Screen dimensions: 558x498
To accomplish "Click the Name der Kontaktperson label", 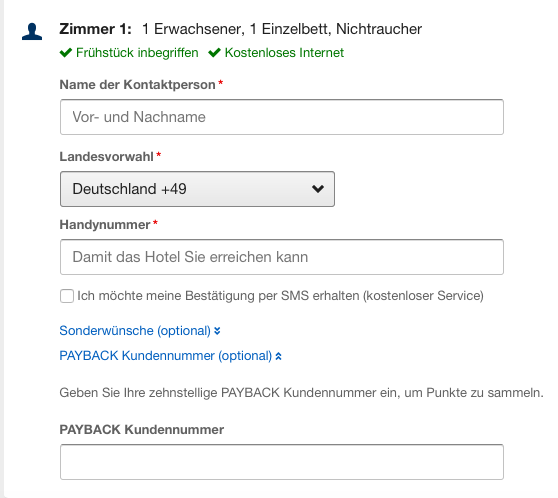I will click(x=137, y=85).
